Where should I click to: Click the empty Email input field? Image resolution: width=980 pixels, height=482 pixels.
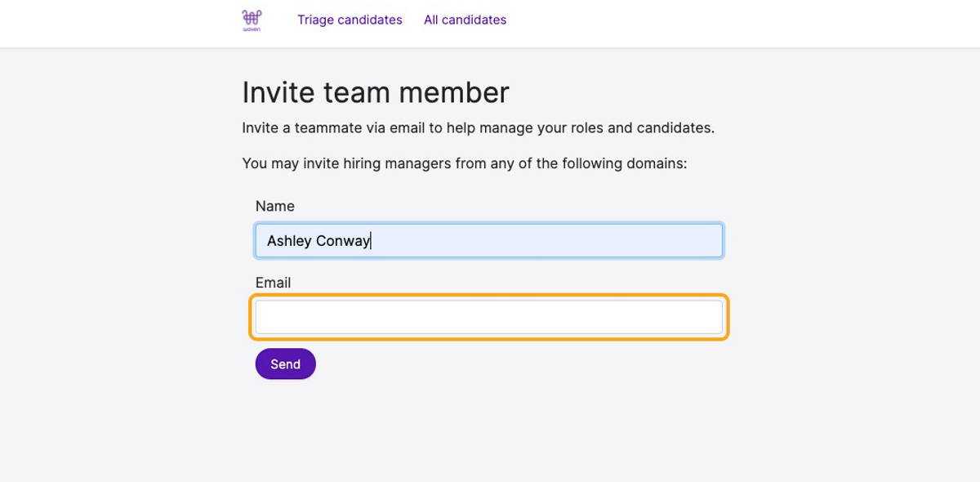point(489,317)
